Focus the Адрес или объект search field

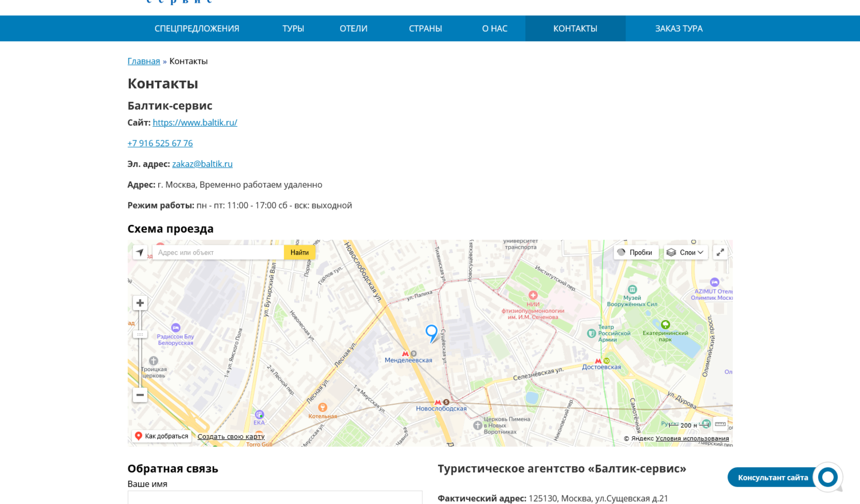click(218, 252)
